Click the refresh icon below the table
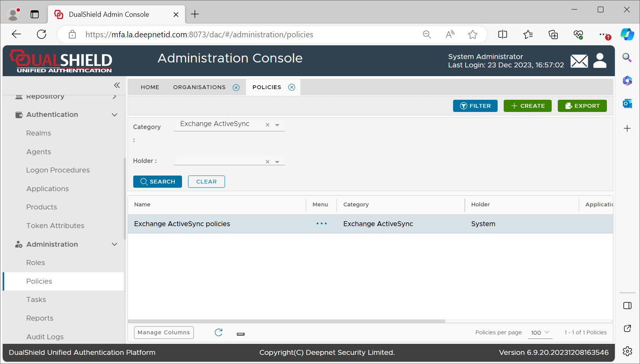The width and height of the screenshot is (640, 364). click(219, 332)
